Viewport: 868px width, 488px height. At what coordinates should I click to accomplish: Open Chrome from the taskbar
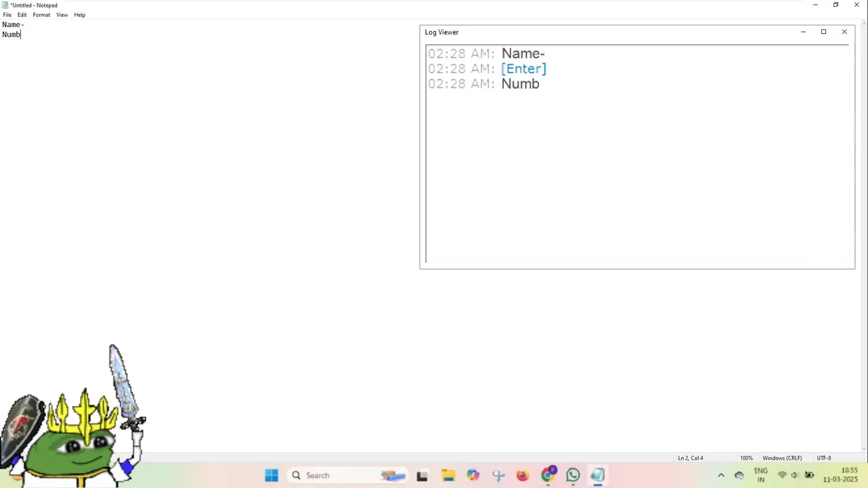pyautogui.click(x=548, y=475)
